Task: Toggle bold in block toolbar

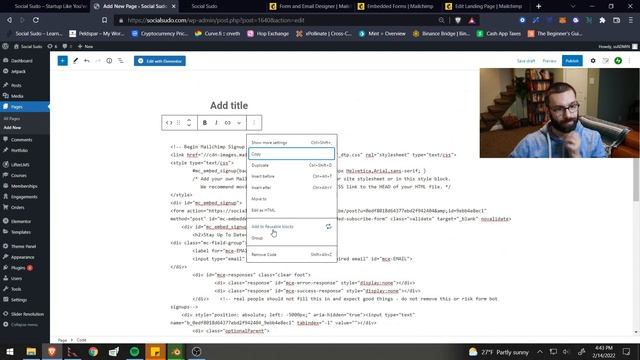Action: pos(205,122)
